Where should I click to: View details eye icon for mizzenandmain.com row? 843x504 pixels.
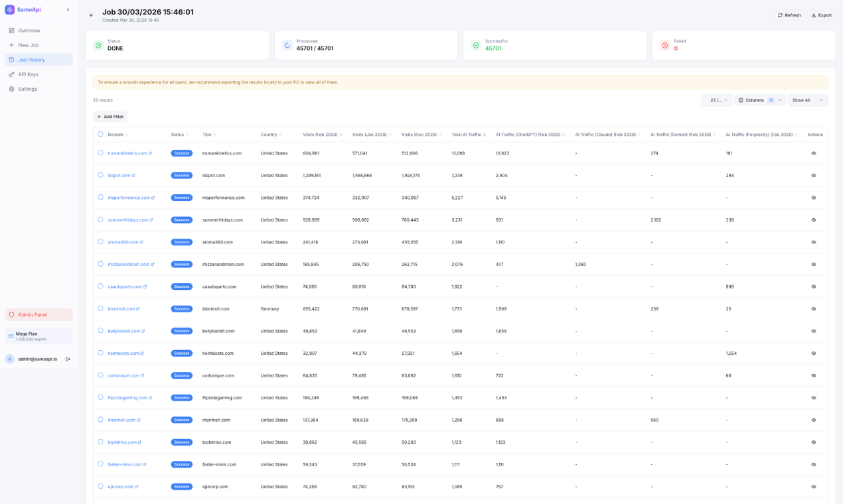814,265
